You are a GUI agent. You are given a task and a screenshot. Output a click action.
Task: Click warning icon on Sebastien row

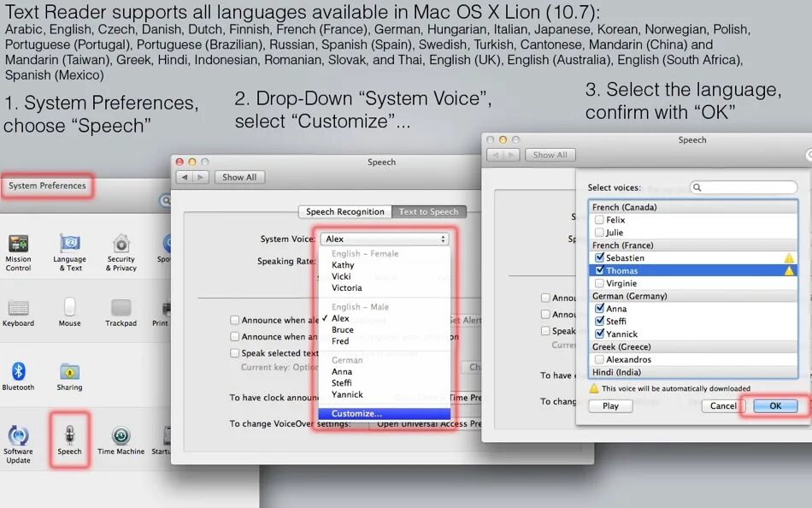click(789, 257)
